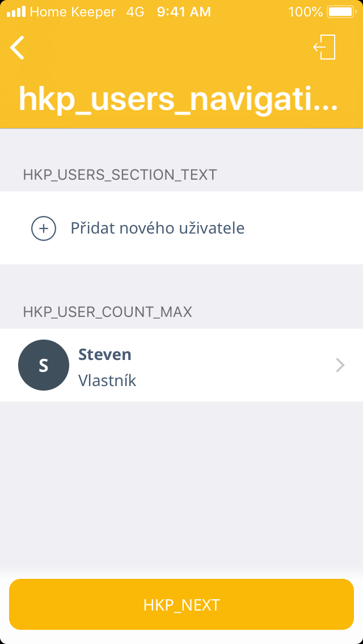The width and height of the screenshot is (363, 644).
Task: Tap the empty area below users list
Action: click(x=181, y=482)
